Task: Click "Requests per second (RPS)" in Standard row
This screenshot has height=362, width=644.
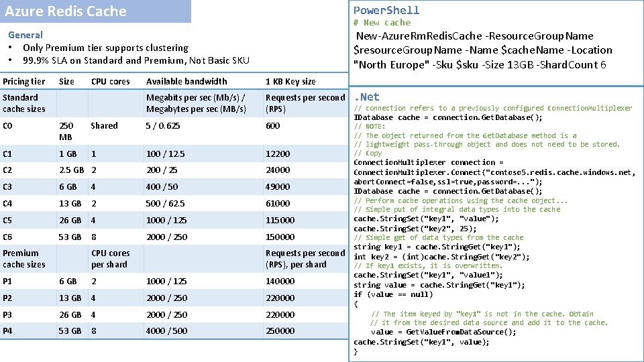Action: (305, 103)
